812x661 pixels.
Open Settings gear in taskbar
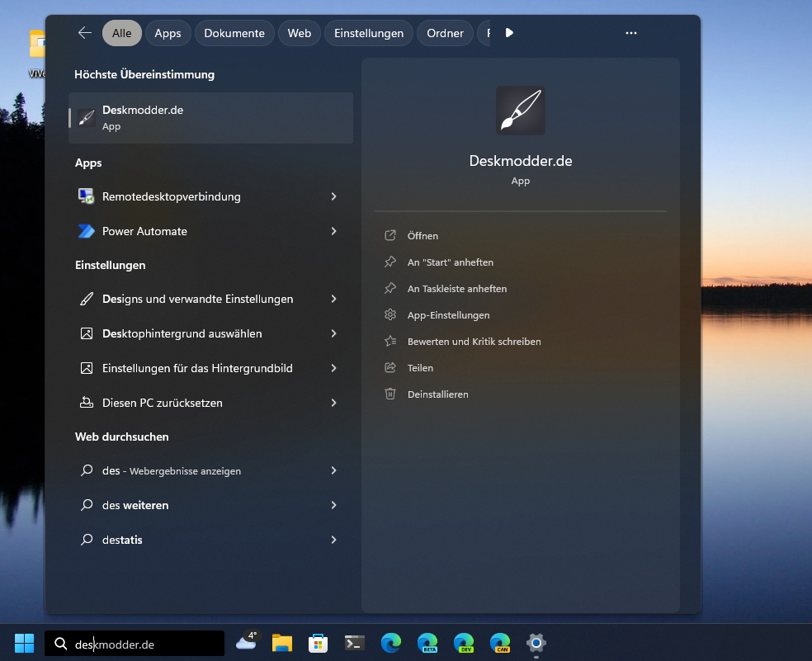(x=536, y=644)
